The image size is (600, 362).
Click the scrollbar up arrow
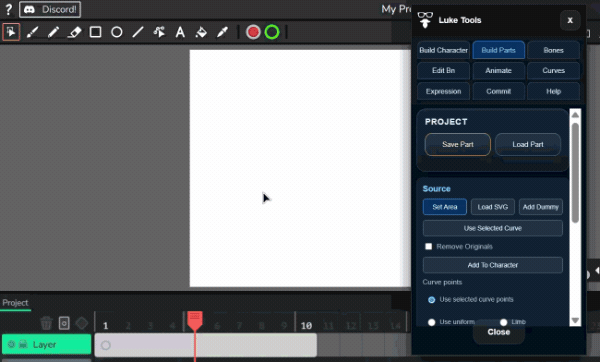pos(575,115)
